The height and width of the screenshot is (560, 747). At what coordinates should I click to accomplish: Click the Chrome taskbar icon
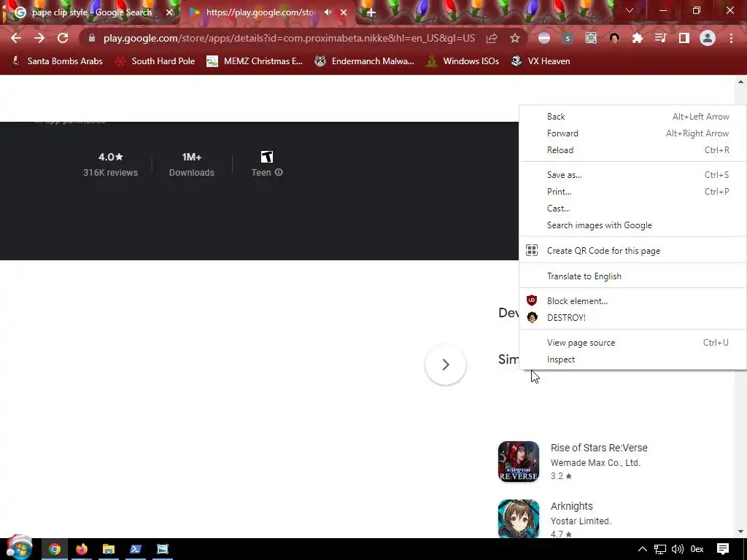pos(55,549)
